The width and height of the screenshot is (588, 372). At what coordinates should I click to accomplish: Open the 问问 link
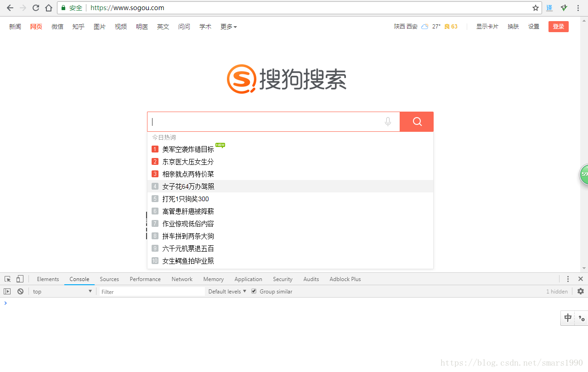coord(184,27)
